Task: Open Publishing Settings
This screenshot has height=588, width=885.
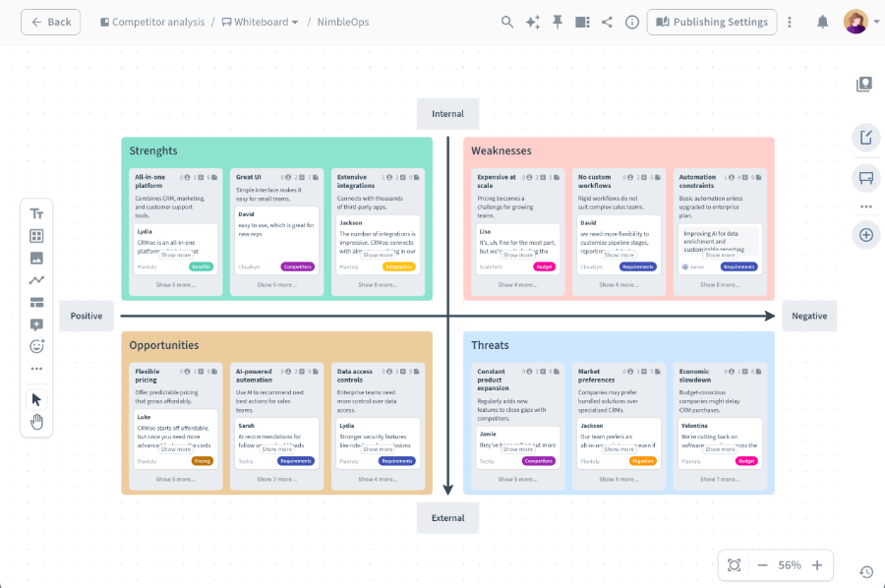Action: pyautogui.click(x=712, y=22)
